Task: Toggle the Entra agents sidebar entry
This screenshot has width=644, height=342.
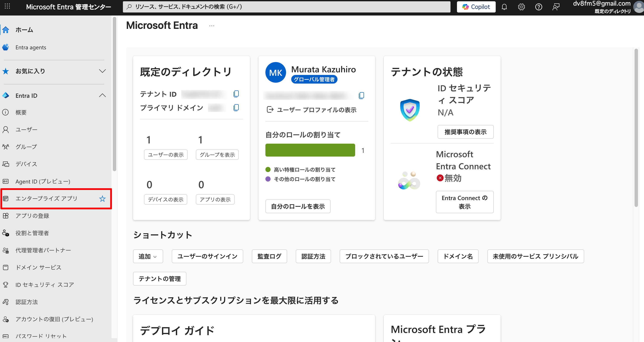Action: point(31,47)
